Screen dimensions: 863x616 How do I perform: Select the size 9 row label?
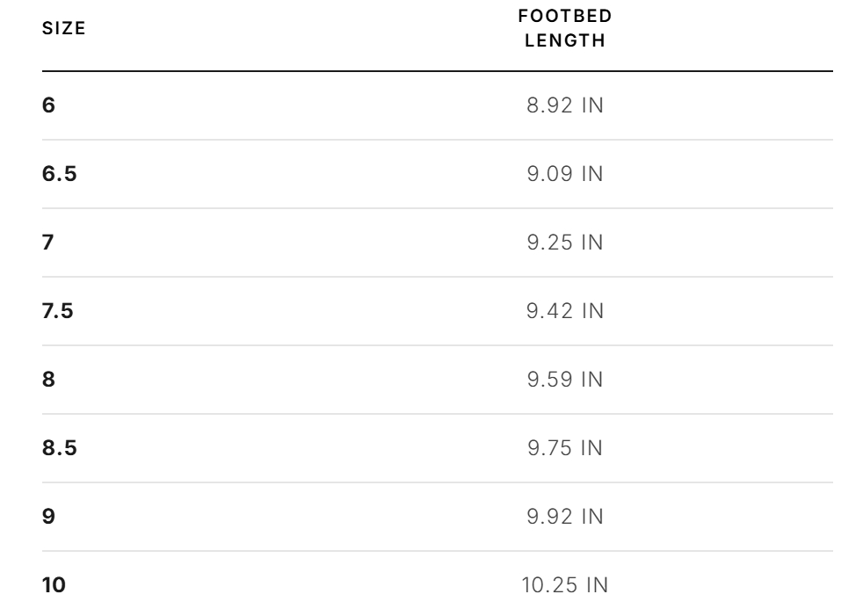48,517
